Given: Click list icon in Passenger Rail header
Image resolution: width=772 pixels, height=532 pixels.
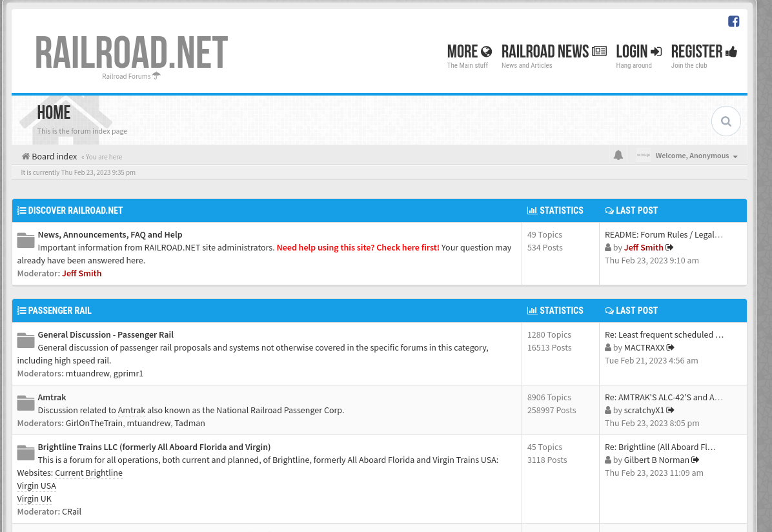Looking at the screenshot, I should tap(22, 311).
